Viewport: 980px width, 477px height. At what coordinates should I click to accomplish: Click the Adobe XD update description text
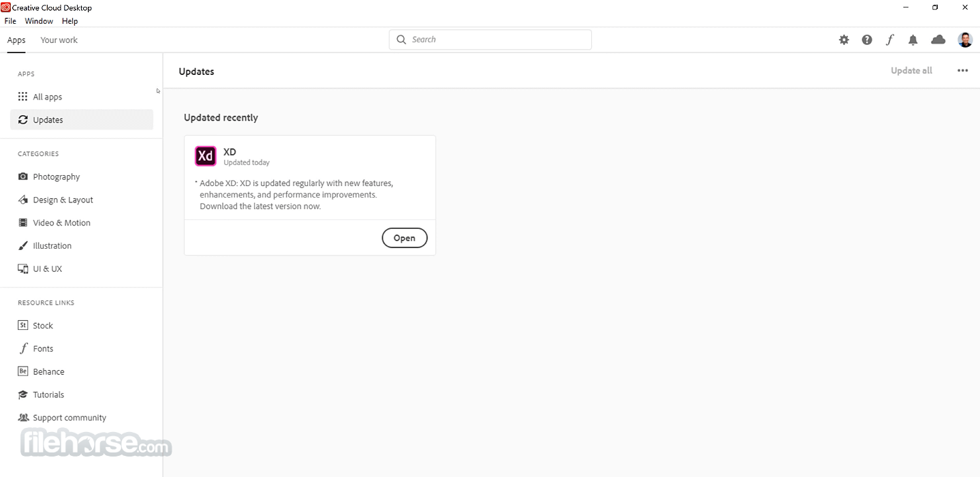(x=296, y=195)
